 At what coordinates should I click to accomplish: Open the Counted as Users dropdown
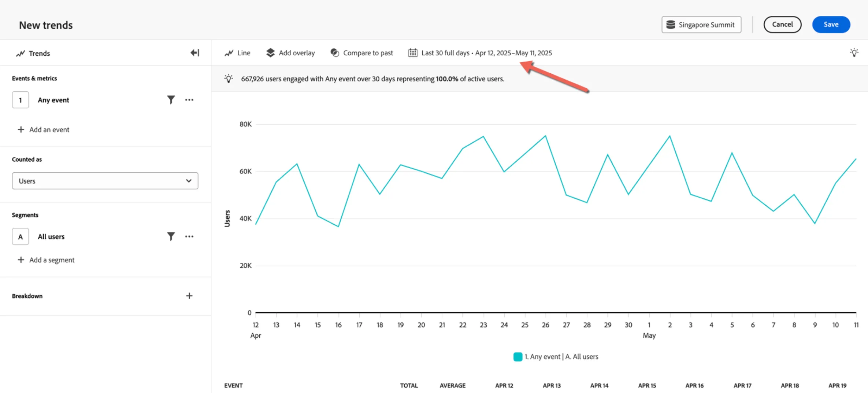click(x=105, y=181)
